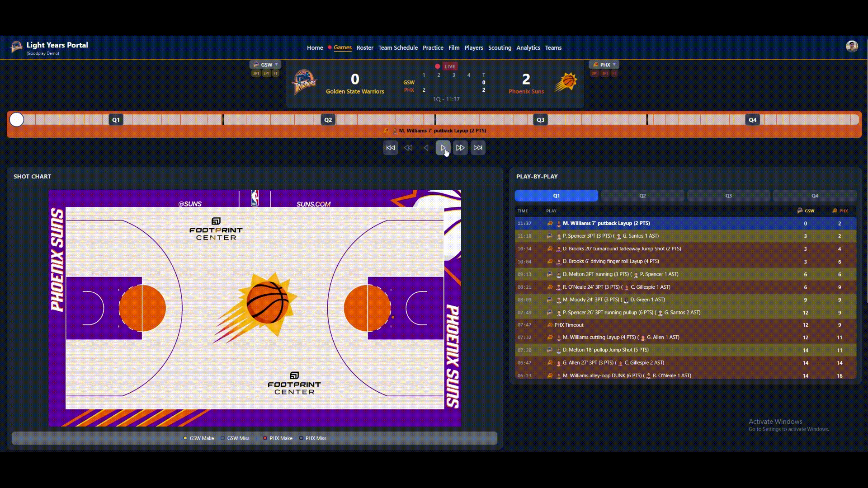Open the Scouting nav menu
Screen dimensions: 868x488
(x=500, y=47)
